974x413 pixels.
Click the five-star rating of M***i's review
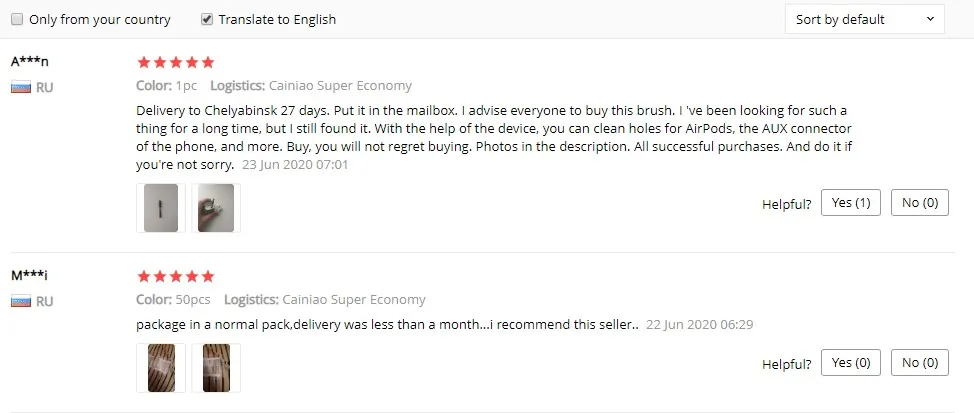pyautogui.click(x=175, y=276)
